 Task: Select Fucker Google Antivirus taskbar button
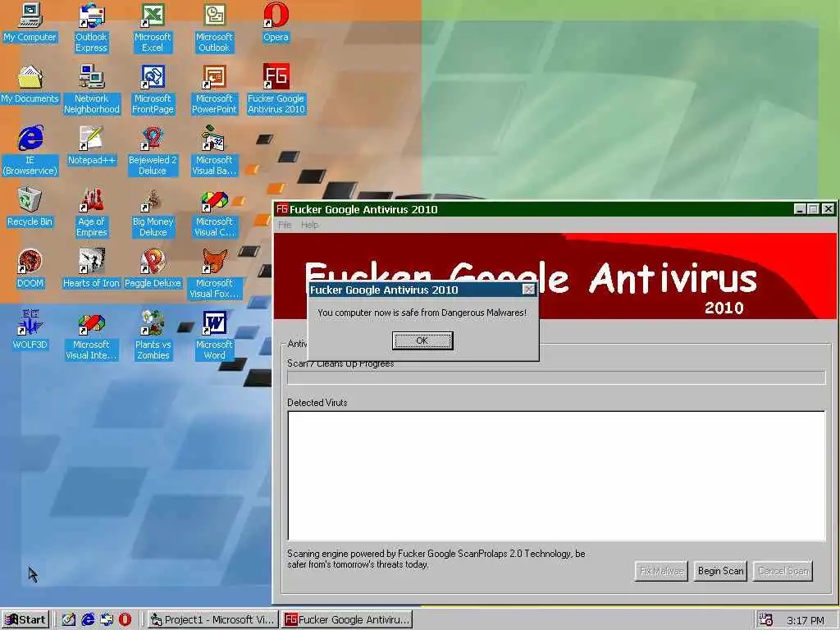[347, 620]
